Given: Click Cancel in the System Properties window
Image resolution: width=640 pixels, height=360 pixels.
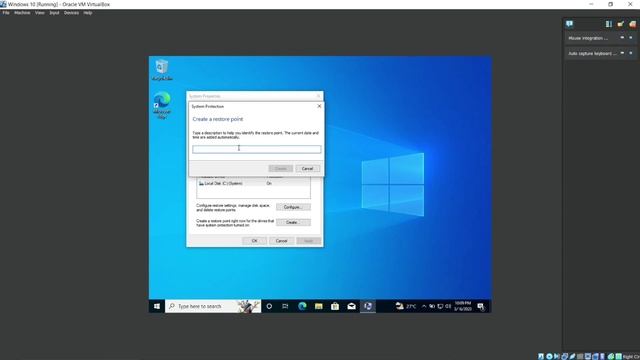Looking at the screenshot, I should tap(281, 241).
